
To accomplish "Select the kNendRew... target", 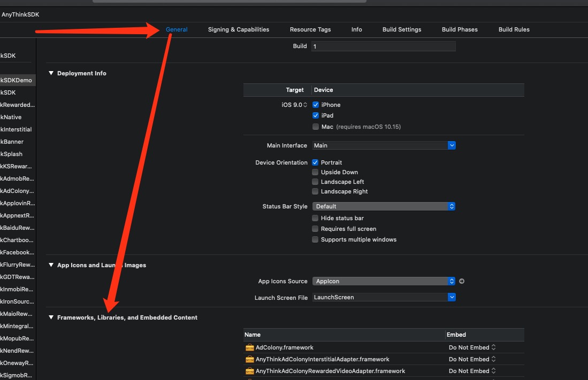I will [x=18, y=351].
